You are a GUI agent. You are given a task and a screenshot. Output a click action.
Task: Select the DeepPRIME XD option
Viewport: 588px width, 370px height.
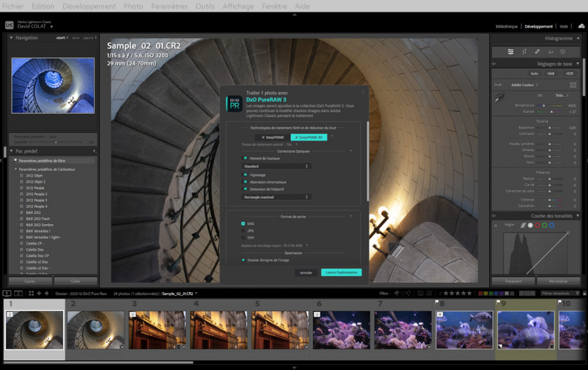tap(309, 137)
